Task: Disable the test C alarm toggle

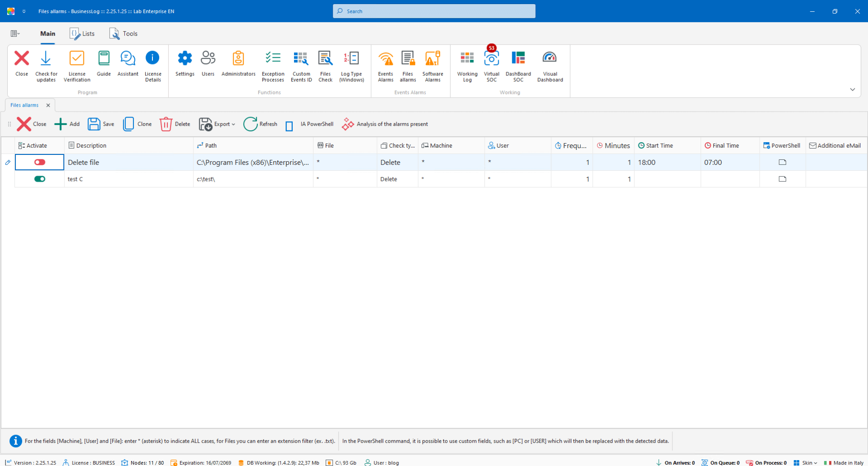Action: 40,179
